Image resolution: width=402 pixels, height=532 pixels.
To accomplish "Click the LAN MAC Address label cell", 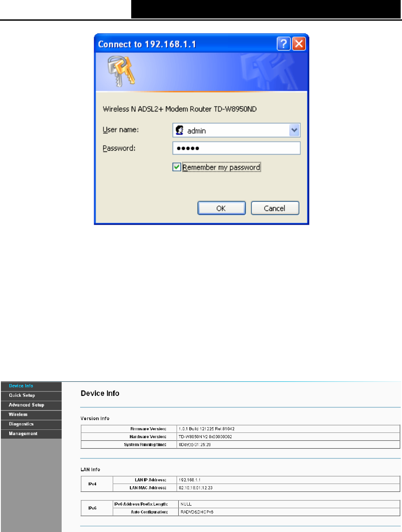I will coord(145,488).
